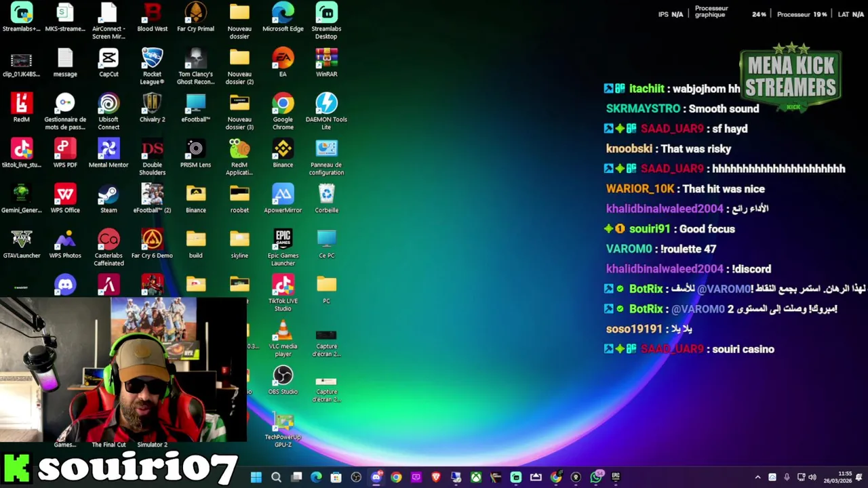Viewport: 868px width, 488px height.
Task: Launch Microsoft Edge from the desktop
Action: click(283, 18)
